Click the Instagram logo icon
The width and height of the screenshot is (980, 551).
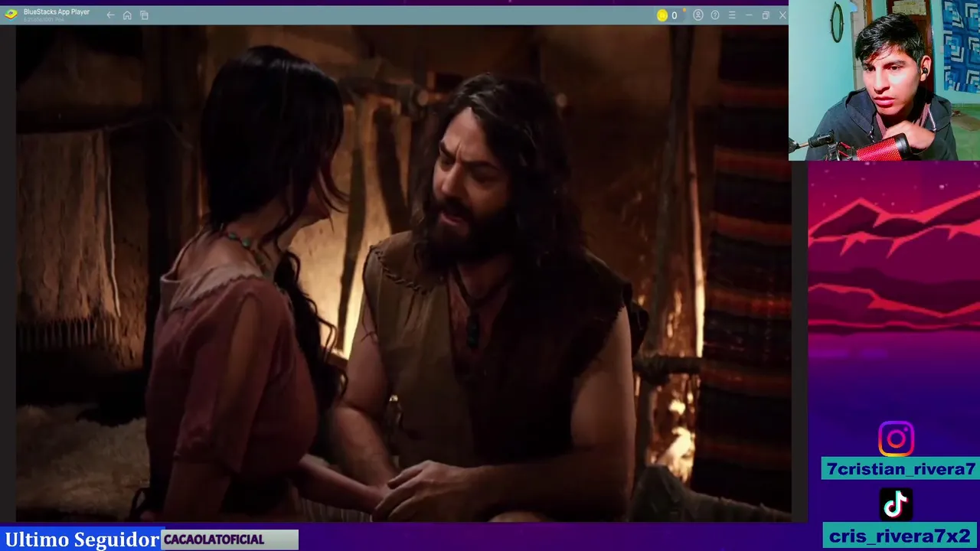click(896, 439)
